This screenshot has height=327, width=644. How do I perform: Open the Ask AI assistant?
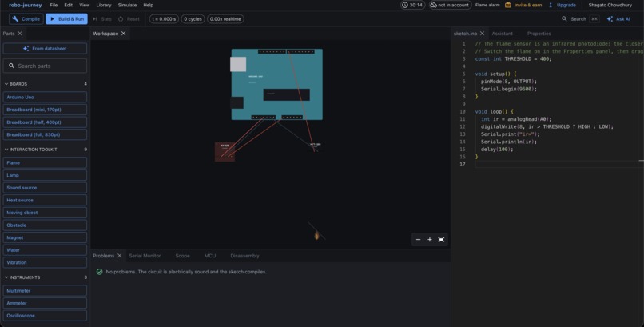[618, 19]
